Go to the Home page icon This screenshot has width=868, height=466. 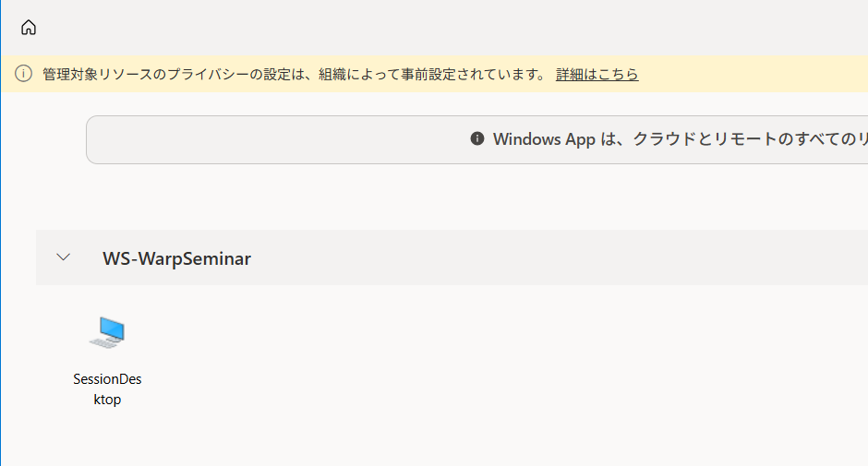tap(29, 27)
